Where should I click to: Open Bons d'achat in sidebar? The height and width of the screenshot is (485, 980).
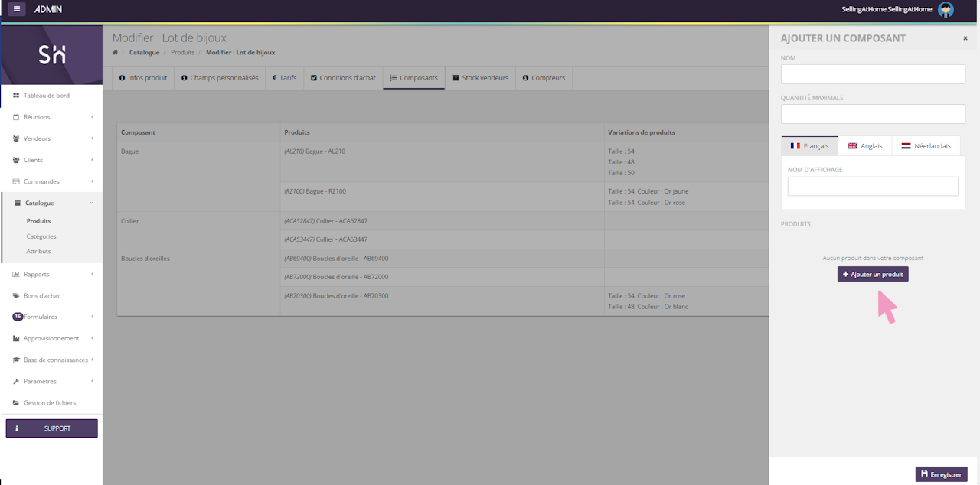point(41,295)
